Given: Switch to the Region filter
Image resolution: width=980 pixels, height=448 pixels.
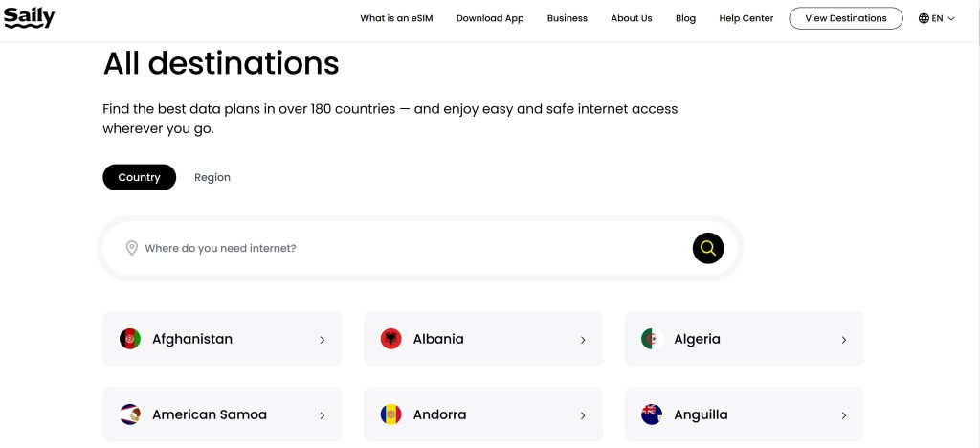Looking at the screenshot, I should 212,177.
